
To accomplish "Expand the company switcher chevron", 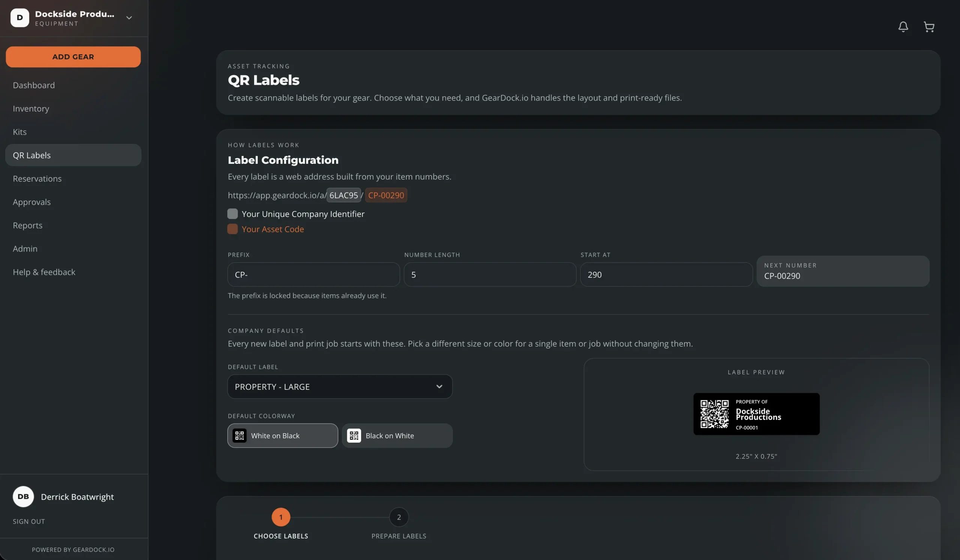I will pos(129,18).
